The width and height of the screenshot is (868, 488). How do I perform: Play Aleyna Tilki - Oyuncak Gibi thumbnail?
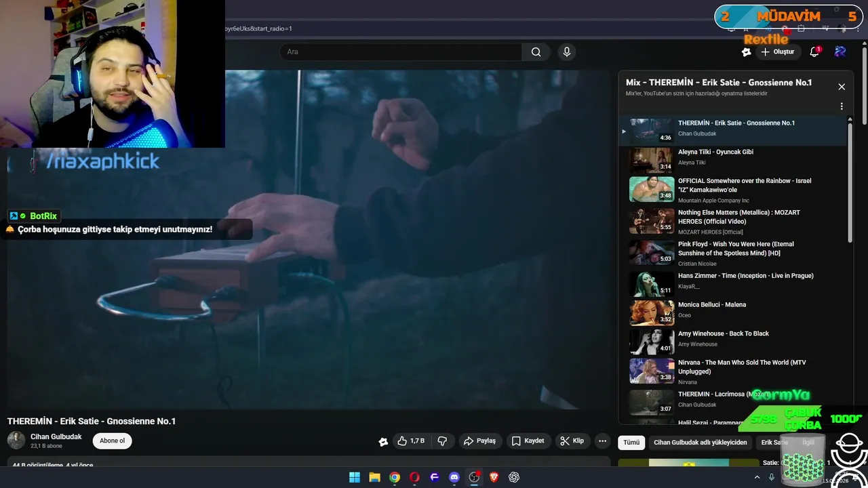point(652,161)
